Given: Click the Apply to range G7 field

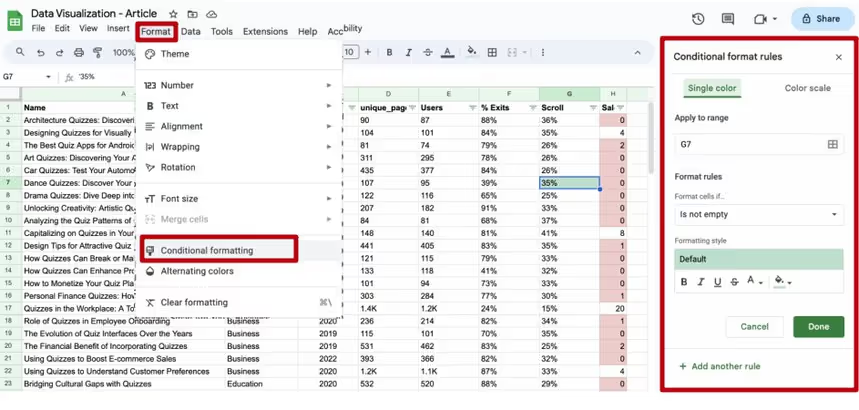Looking at the screenshot, I should 759,144.
